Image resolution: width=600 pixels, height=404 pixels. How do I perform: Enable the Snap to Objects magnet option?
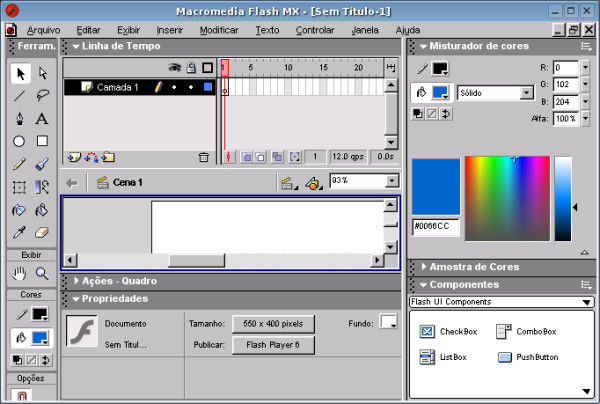21,396
